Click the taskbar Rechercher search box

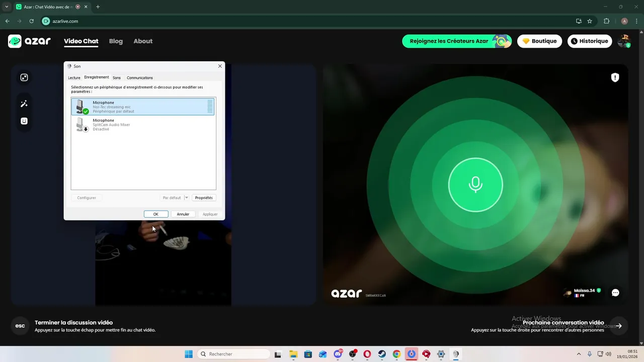233,354
